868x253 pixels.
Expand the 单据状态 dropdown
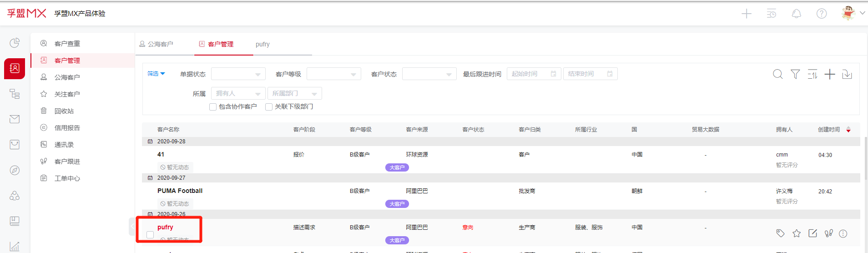238,74
